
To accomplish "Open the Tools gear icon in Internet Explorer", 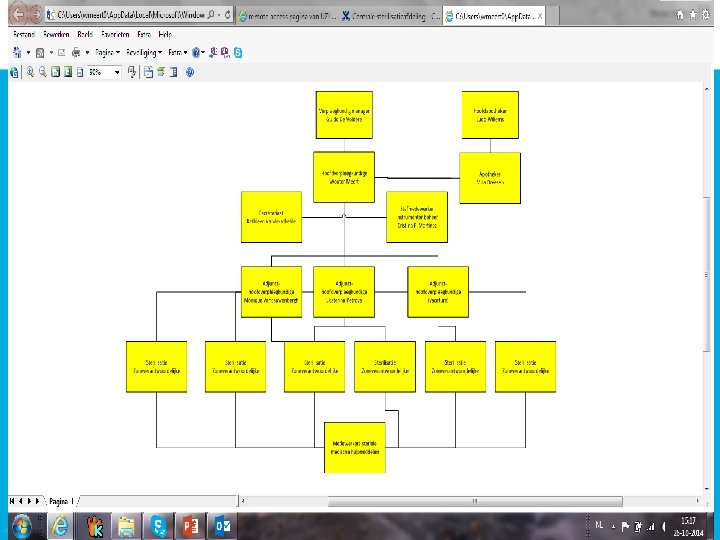I will pos(706,15).
